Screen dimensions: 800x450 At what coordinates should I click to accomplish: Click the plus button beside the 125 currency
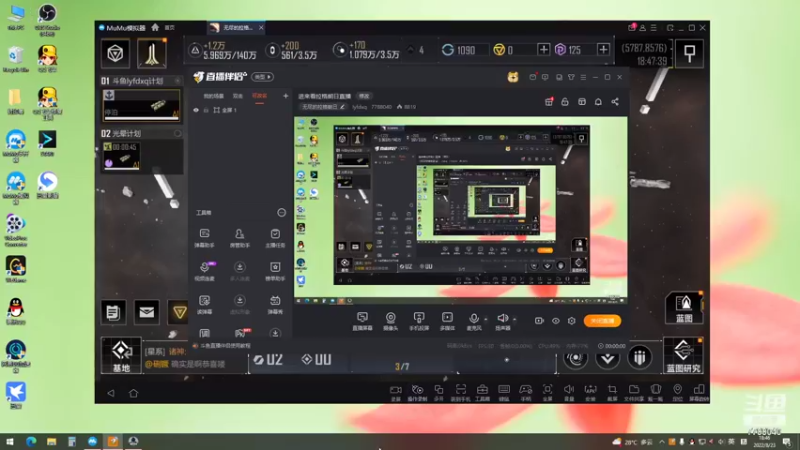click(x=603, y=49)
